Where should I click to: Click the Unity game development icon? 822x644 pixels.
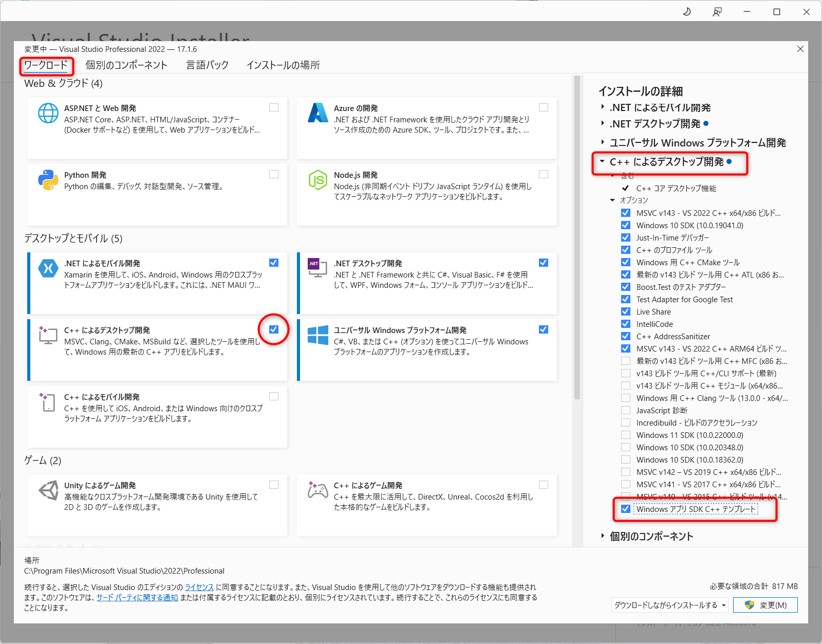click(x=48, y=490)
